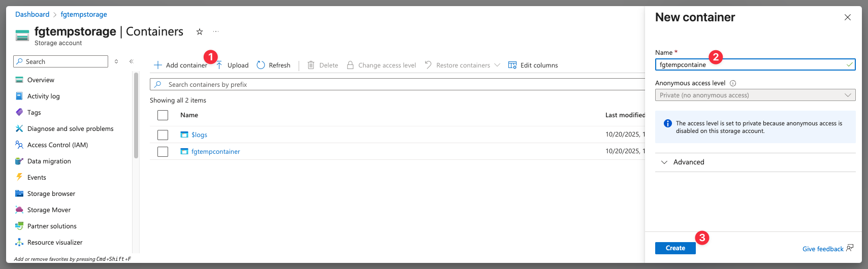This screenshot has height=269, width=868.
Task: Collapse the sidebar with the double chevron
Action: [131, 61]
